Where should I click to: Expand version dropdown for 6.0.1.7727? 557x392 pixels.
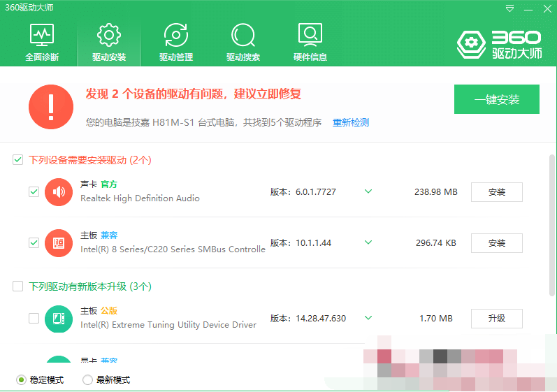point(368,191)
